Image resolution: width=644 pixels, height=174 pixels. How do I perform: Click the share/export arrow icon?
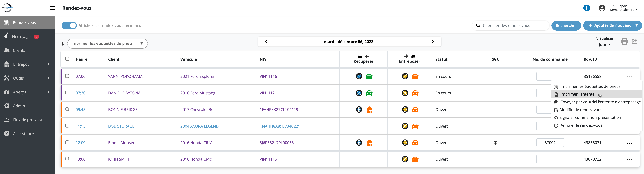tap(635, 41)
